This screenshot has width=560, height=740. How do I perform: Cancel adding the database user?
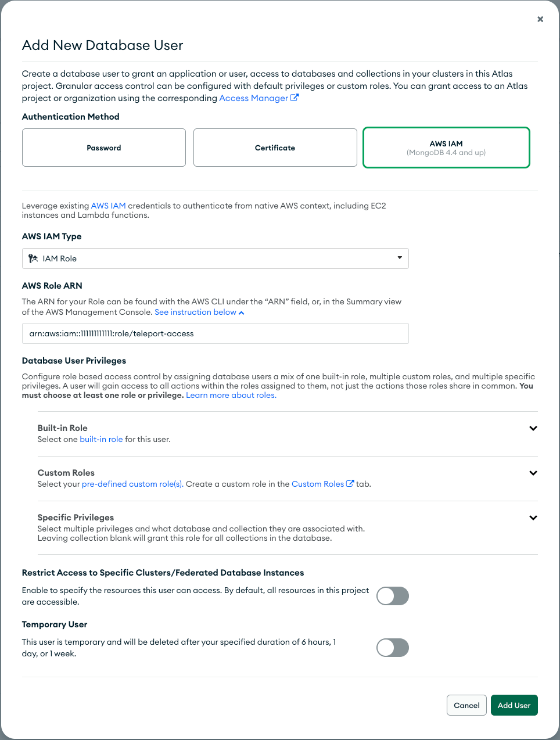coord(466,705)
